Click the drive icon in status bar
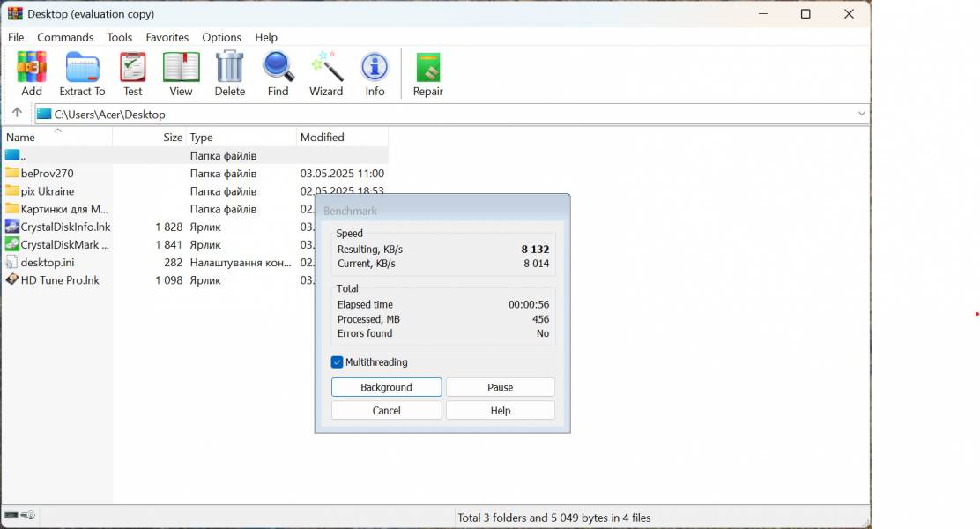 pos(11,515)
